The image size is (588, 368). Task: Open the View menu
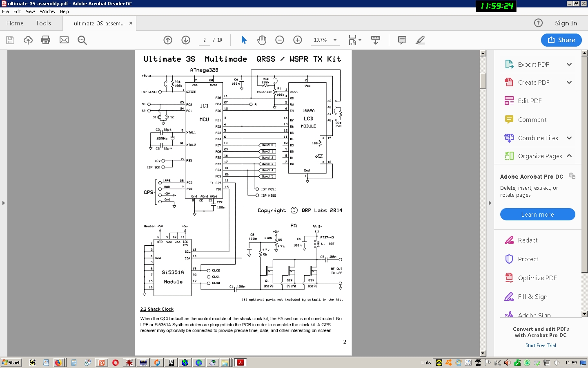31,11
